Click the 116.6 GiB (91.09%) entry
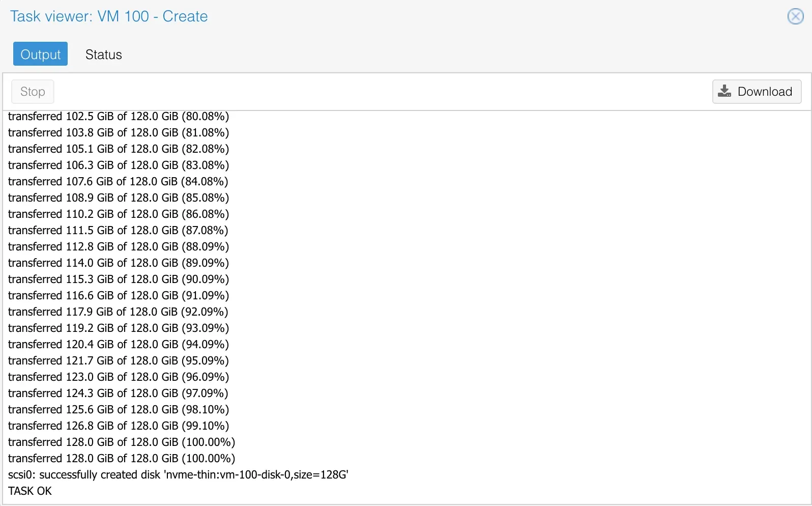 click(x=119, y=295)
